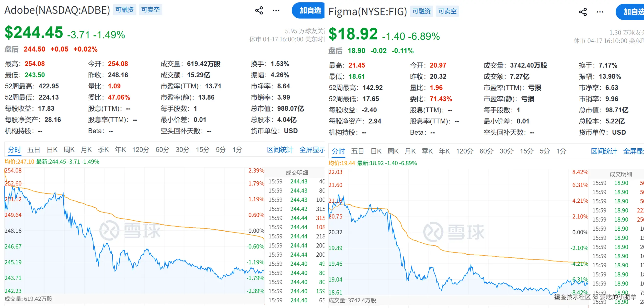The image size is (644, 308).
Task: Choose 15分 interval on Figma chart
Action: [527, 151]
